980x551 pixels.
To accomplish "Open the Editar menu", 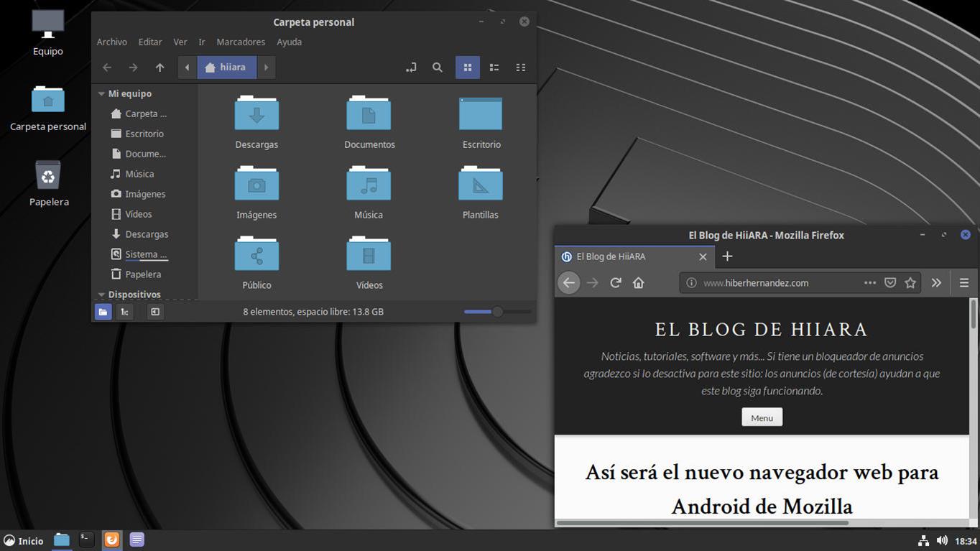I will [x=150, y=42].
